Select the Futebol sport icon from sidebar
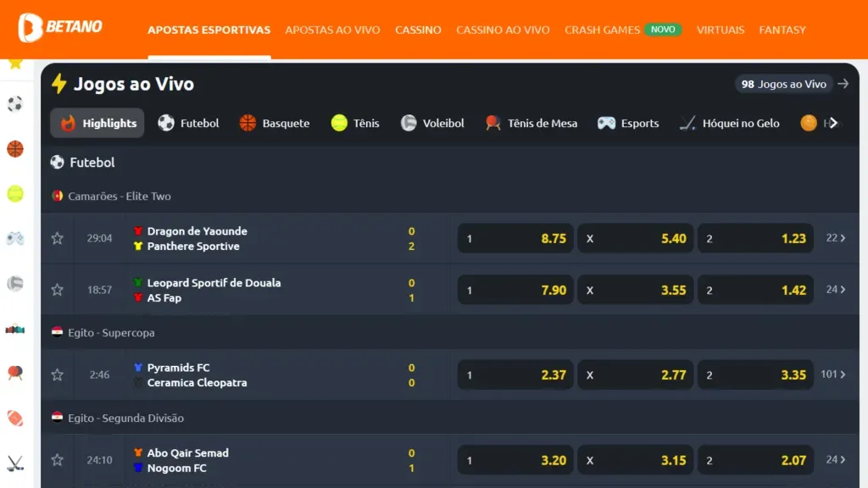 pos(14,103)
